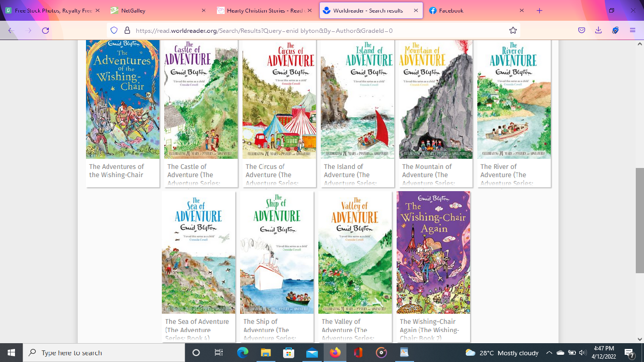Open The Ship of Adventure cover

click(277, 252)
